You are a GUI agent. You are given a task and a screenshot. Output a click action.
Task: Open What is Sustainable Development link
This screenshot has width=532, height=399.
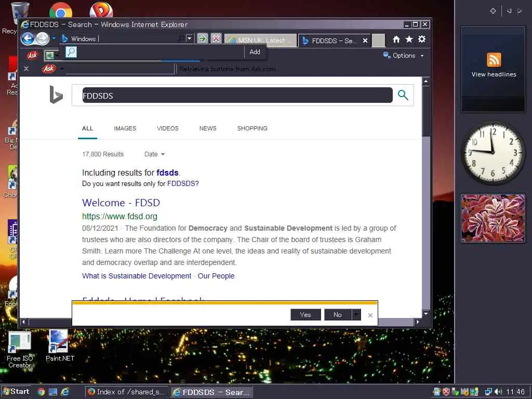pos(137,276)
